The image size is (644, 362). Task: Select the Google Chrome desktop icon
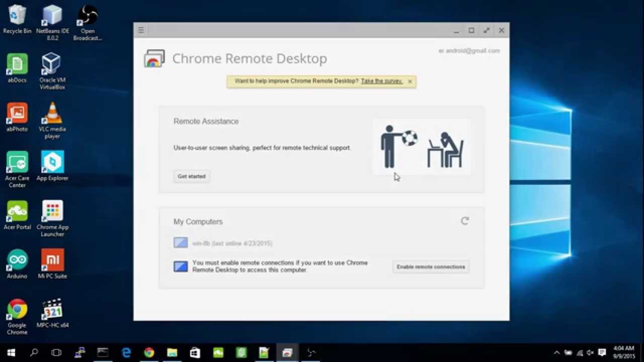point(17,317)
